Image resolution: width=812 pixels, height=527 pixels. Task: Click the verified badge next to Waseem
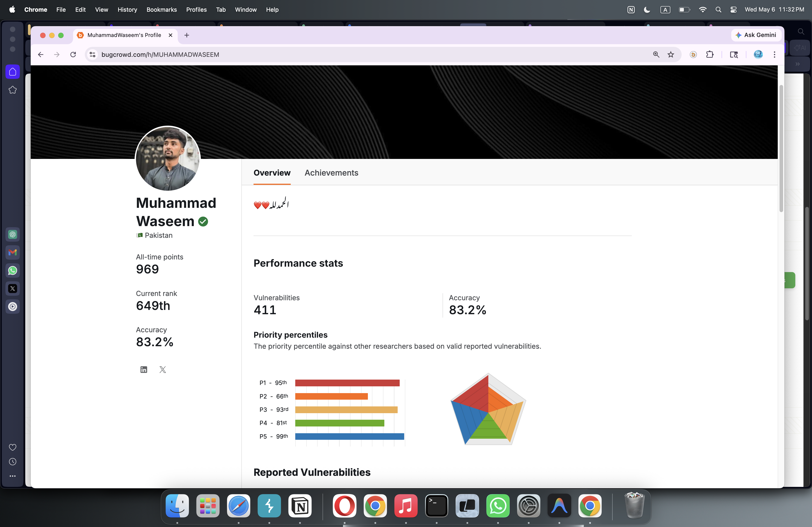(203, 222)
